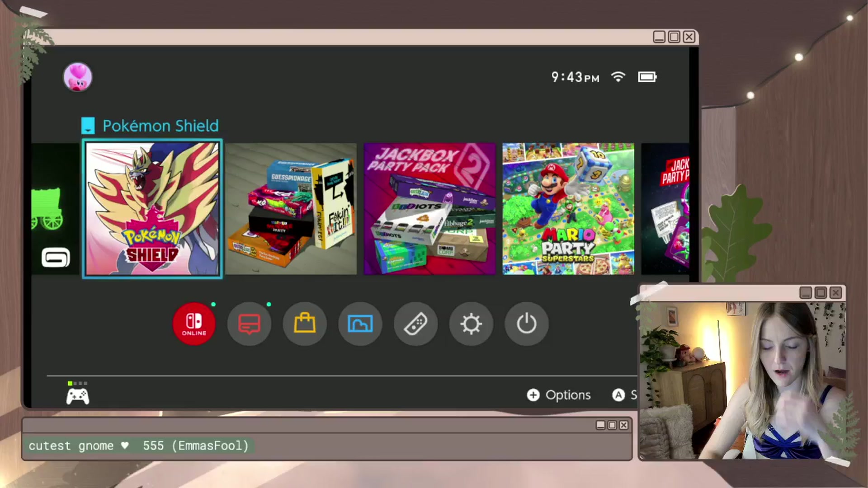
Task: Select Jackbox Party Pack 2 tile
Action: (x=429, y=209)
